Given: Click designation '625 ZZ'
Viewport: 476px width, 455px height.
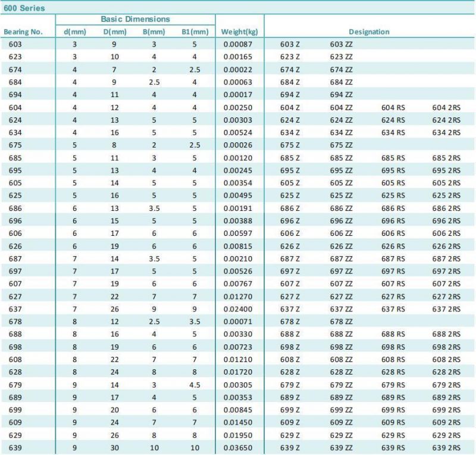Looking at the screenshot, I should 341,195.
